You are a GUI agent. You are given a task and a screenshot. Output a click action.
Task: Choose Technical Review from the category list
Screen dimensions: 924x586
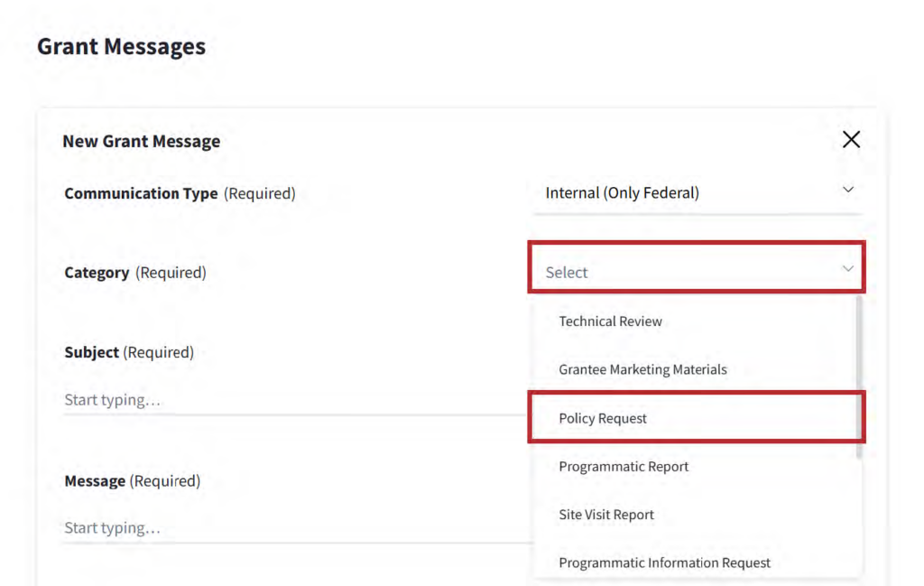(x=610, y=321)
